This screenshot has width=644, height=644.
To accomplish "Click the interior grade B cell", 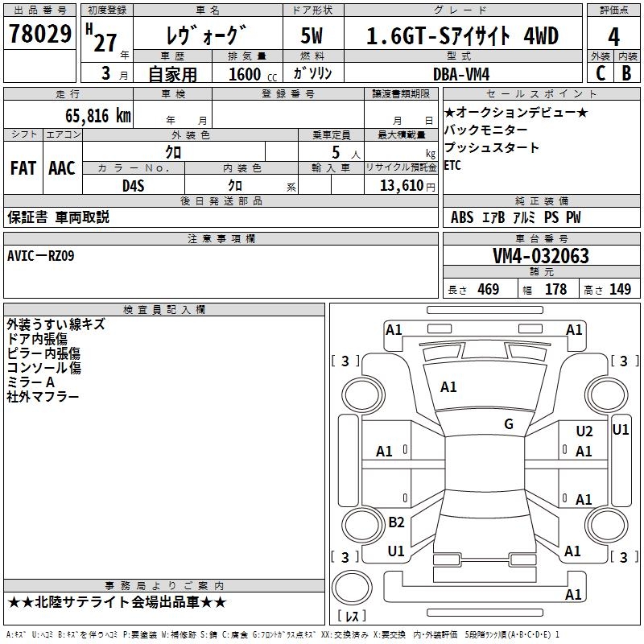I will [x=626, y=72].
